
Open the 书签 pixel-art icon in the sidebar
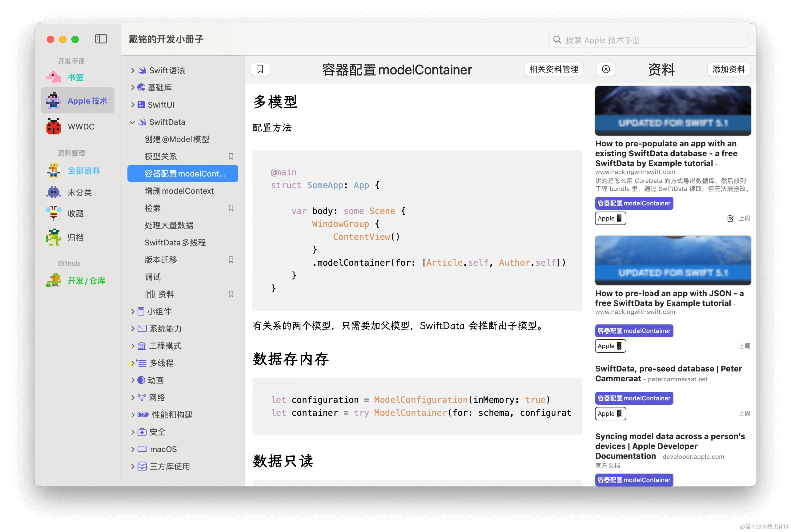(x=54, y=77)
